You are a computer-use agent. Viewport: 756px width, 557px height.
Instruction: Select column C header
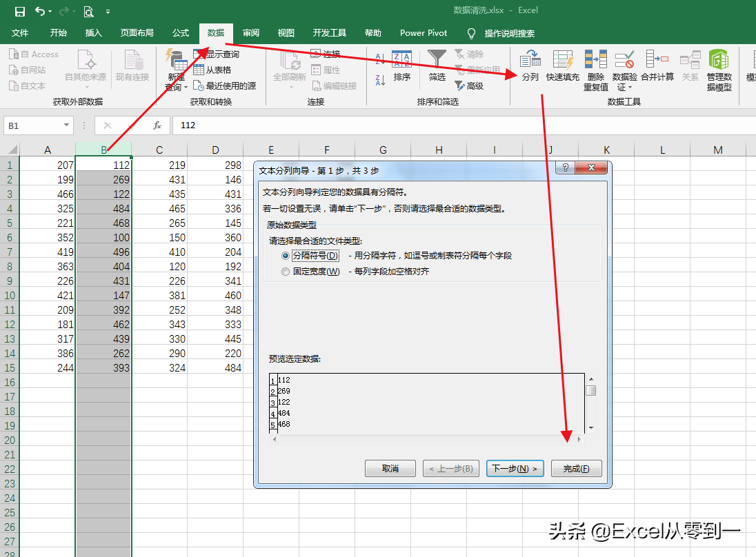click(x=159, y=150)
